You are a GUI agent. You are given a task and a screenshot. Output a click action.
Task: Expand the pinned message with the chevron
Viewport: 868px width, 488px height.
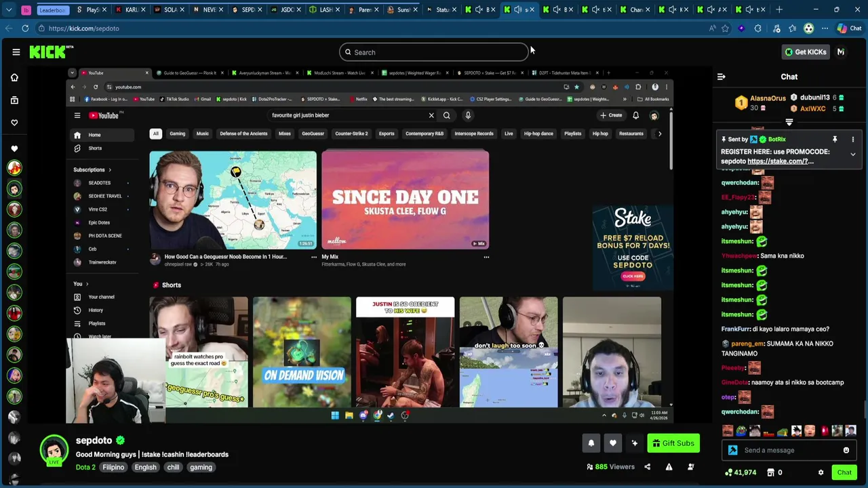click(853, 155)
